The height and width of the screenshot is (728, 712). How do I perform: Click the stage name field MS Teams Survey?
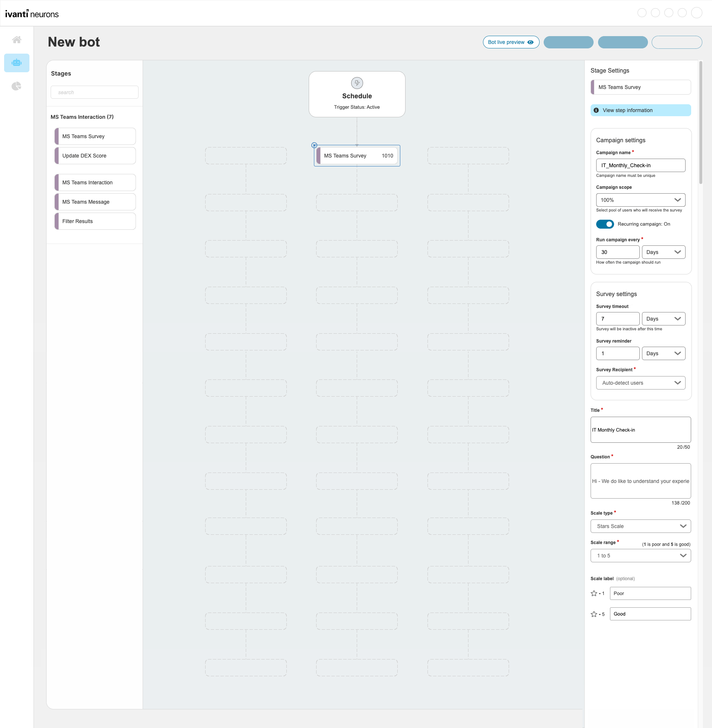641,87
